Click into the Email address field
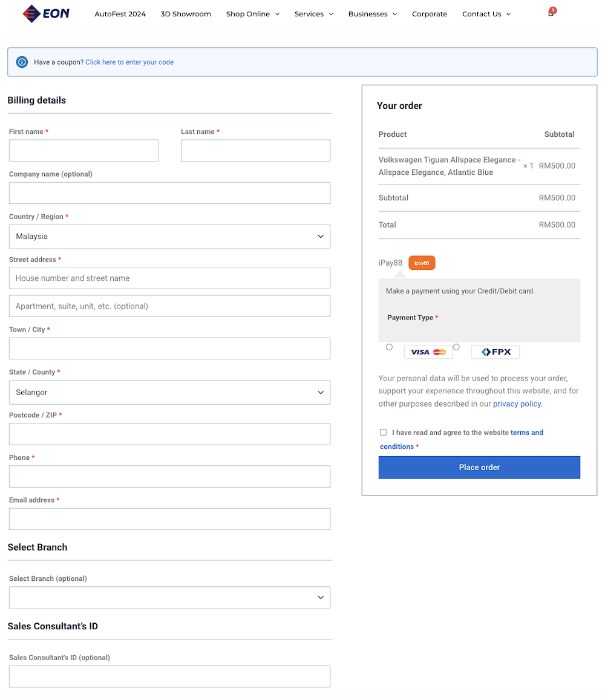The width and height of the screenshot is (605, 700). (x=169, y=519)
